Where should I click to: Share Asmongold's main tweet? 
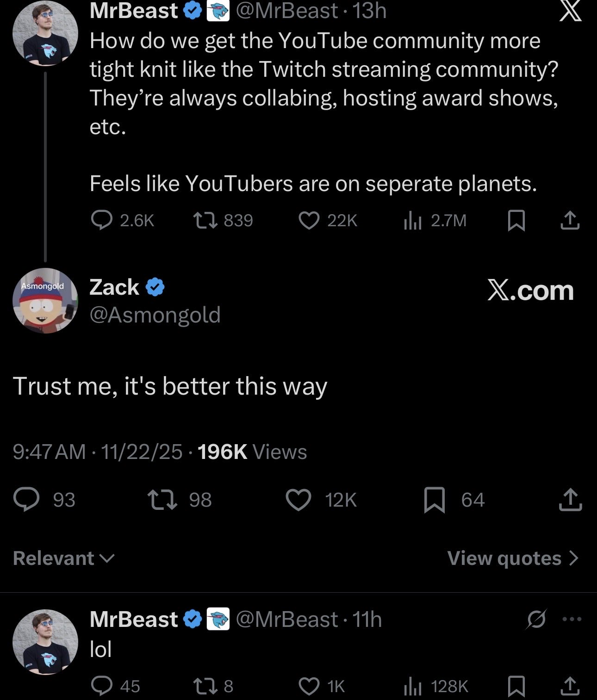click(570, 500)
